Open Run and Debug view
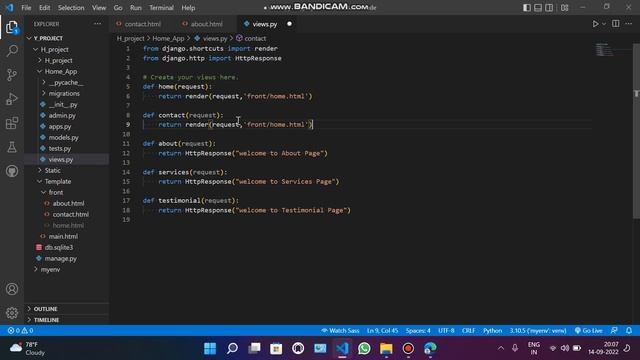 12,99
